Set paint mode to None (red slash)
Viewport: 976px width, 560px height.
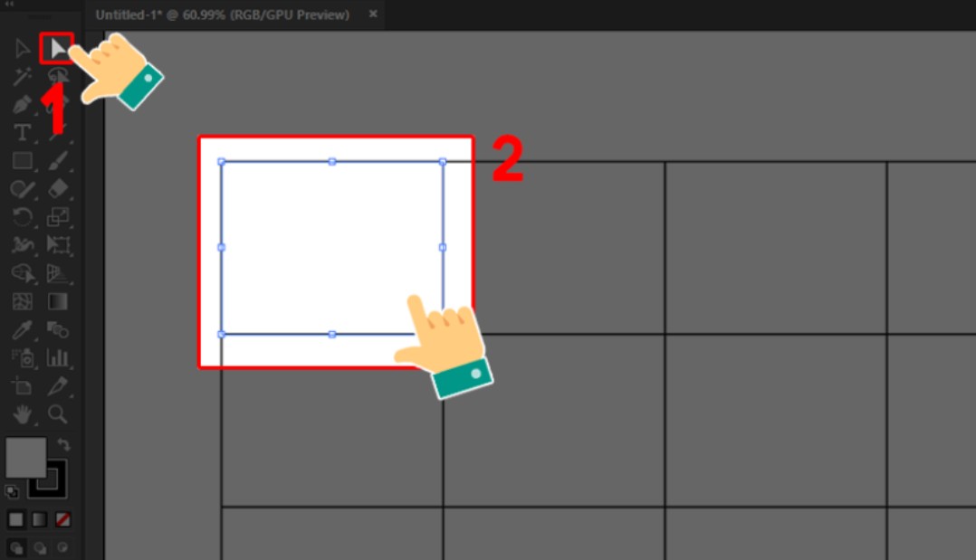63,519
